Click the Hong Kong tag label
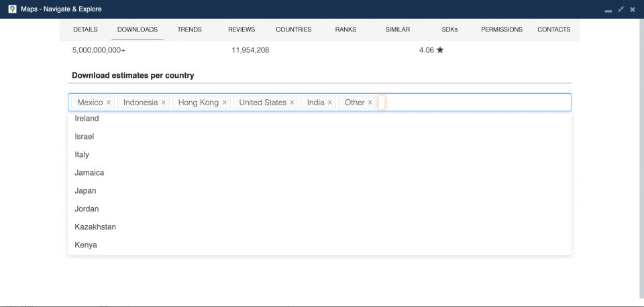644x307 pixels. 199,103
